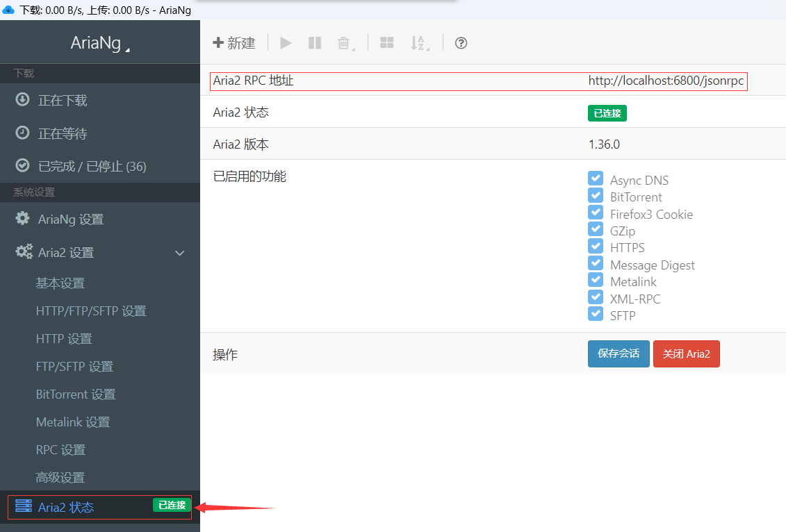Toggle the HTTPS feature checkbox
The image size is (786, 532).
[596, 247]
